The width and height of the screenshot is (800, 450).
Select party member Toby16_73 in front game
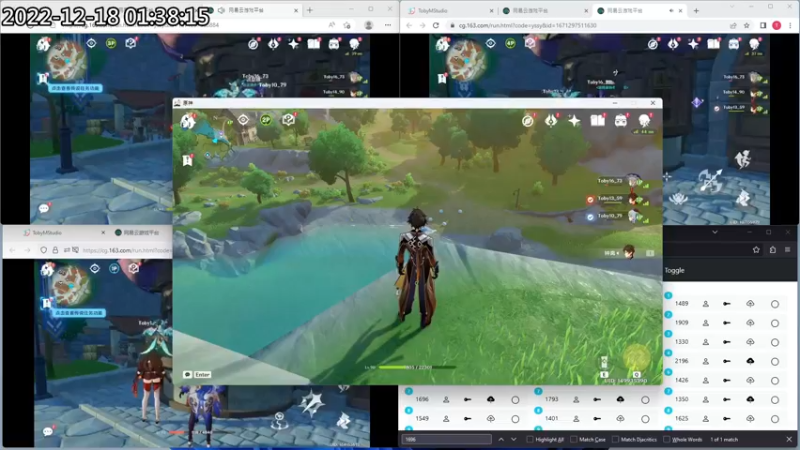pos(621,182)
